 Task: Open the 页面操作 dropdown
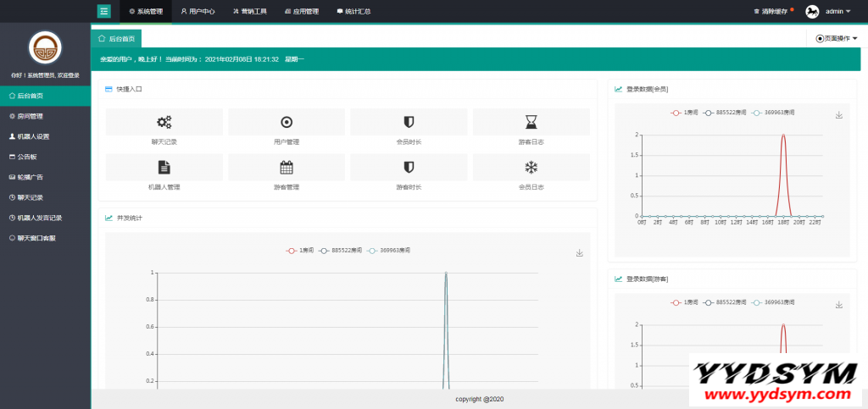[x=837, y=38]
